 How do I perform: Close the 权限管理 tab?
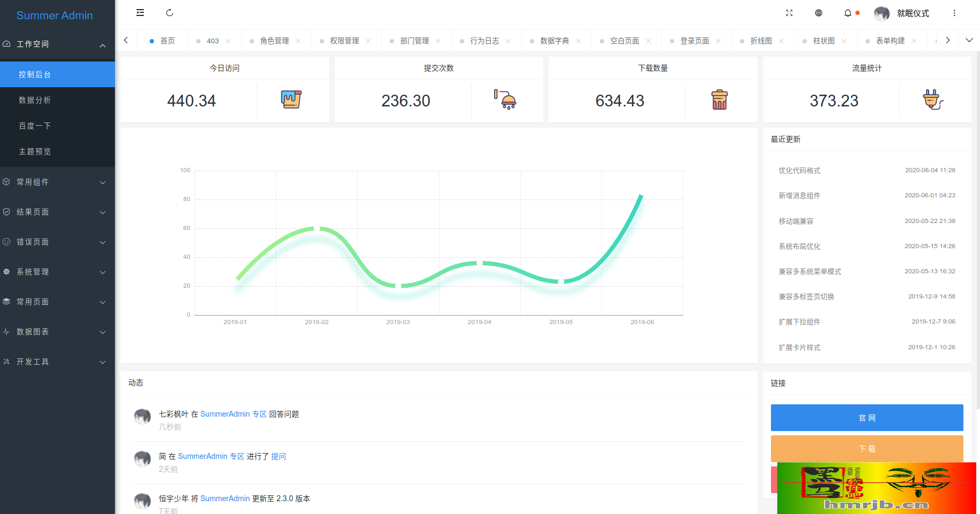tap(368, 41)
